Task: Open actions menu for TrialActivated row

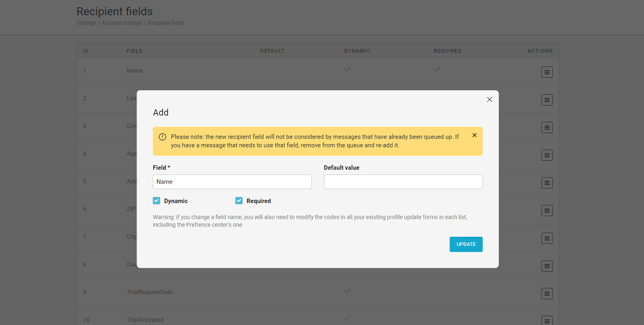Action: [547, 320]
